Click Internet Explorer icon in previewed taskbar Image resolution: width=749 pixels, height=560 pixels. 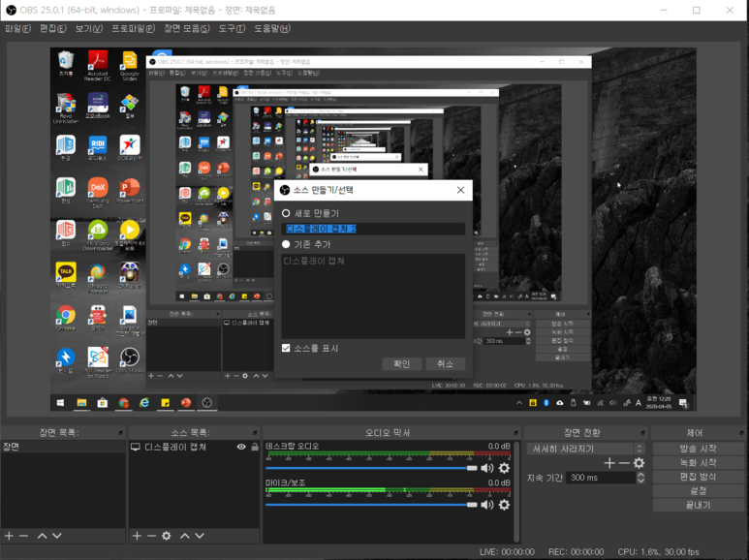click(144, 403)
